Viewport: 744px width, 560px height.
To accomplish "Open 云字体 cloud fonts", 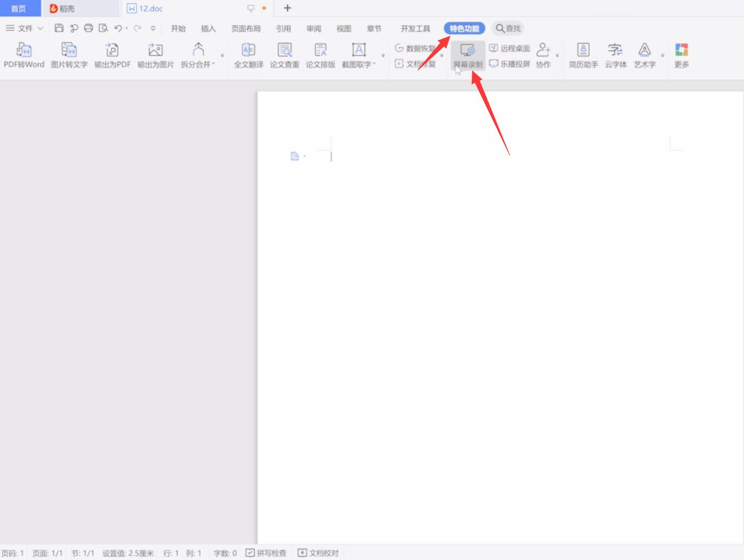I will [x=616, y=56].
